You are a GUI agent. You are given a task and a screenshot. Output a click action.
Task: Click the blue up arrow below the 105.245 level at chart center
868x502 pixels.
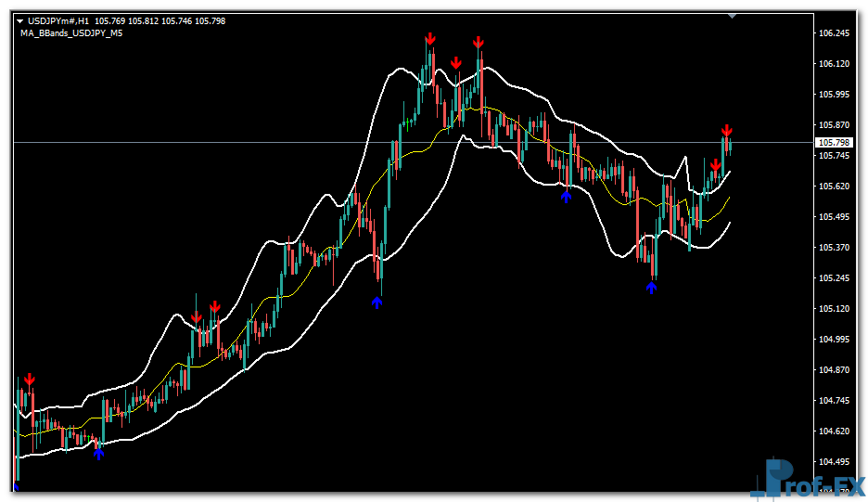point(377,302)
